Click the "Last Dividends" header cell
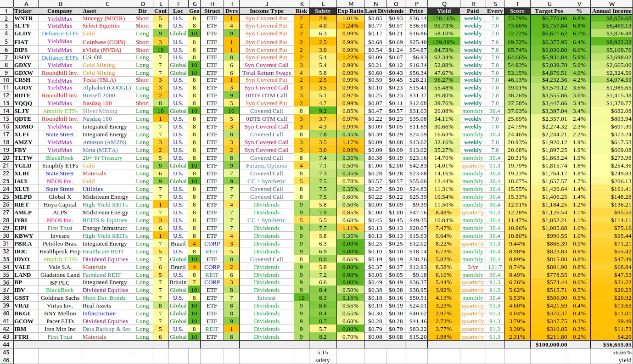 pyautogui.click(x=385, y=11)
